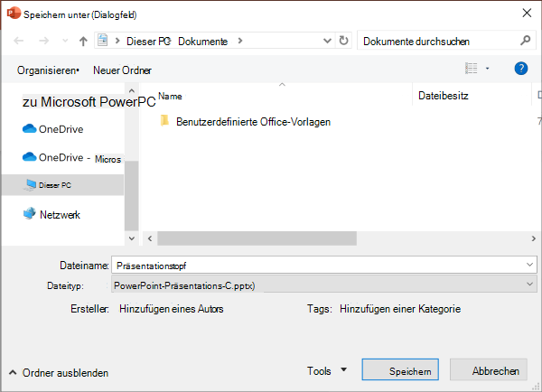Expand the chevron after Dokumente

pos(240,42)
